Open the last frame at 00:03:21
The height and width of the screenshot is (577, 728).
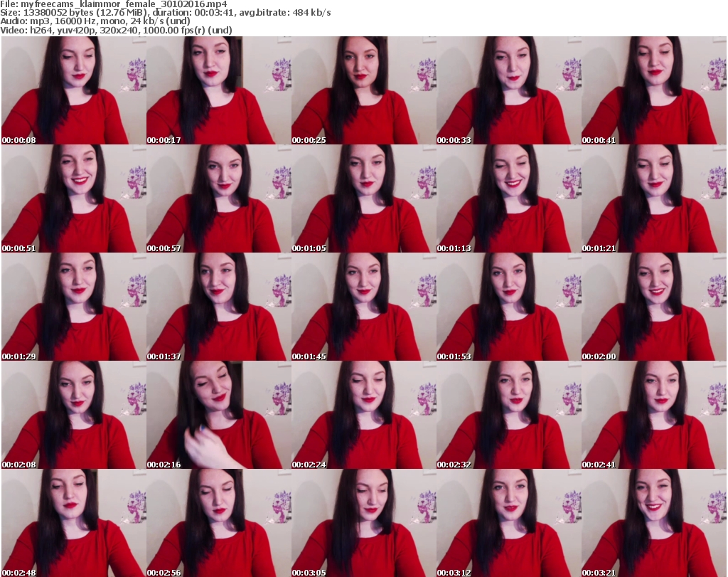(653, 523)
